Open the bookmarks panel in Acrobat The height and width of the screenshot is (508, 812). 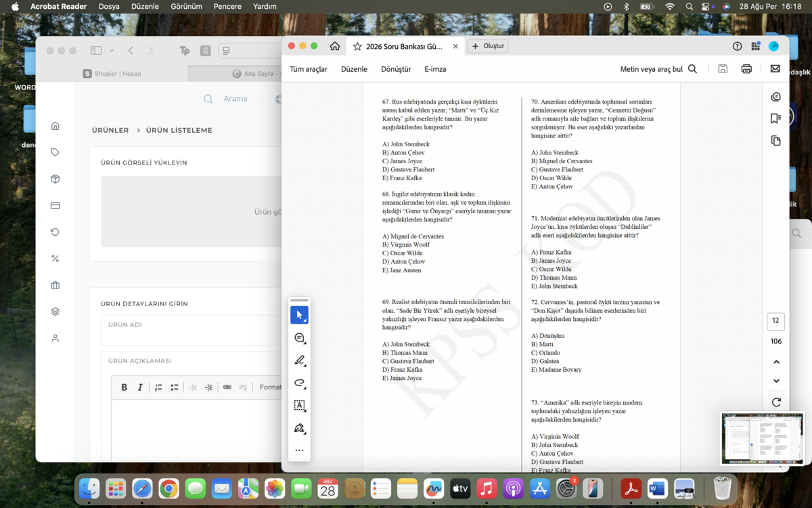pyautogui.click(x=776, y=119)
